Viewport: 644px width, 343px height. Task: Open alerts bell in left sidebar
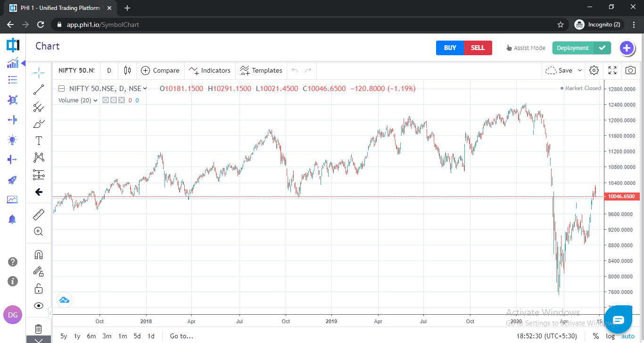[x=12, y=219]
